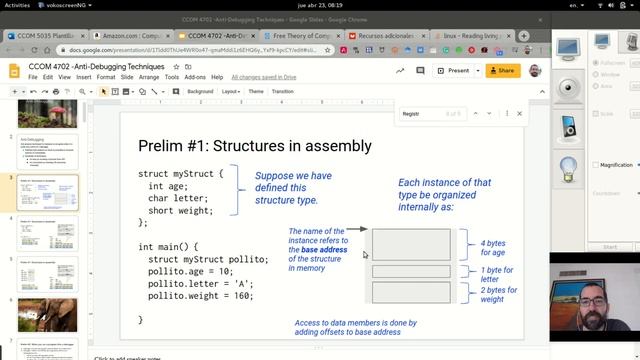
Task: Click the Print icon in toolbar
Action: click(x=56, y=91)
